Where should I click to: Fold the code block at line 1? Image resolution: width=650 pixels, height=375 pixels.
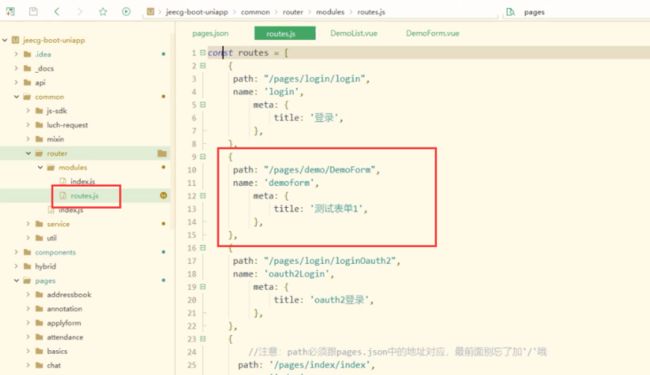[203, 53]
